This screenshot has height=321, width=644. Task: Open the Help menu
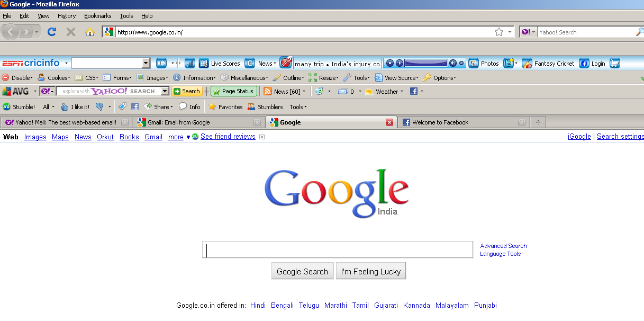[147, 16]
